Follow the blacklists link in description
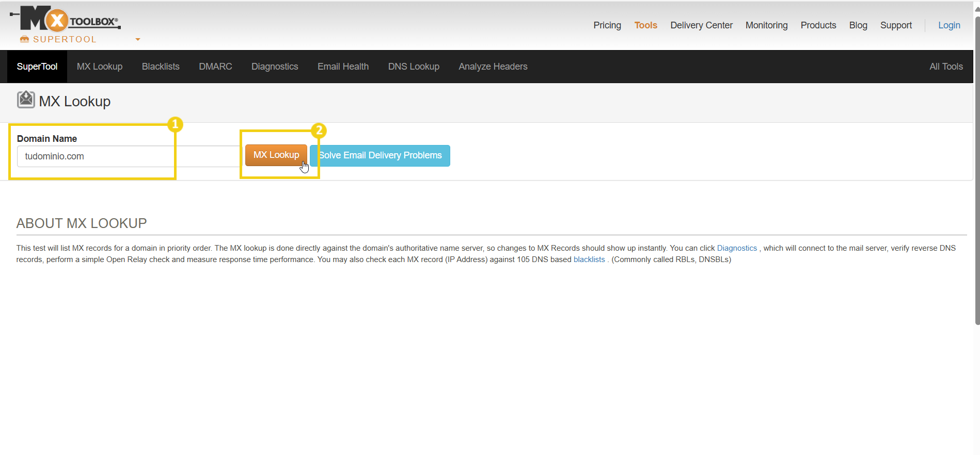Viewport: 980px width, 455px height. (589, 259)
